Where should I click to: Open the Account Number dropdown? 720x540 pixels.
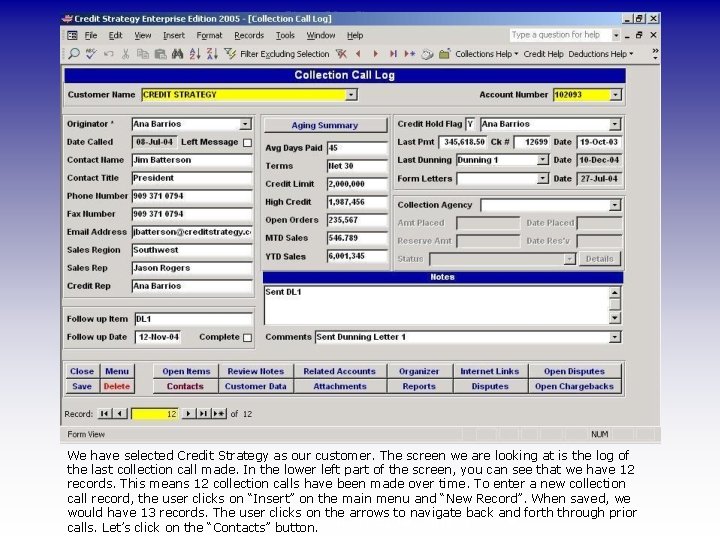[615, 95]
